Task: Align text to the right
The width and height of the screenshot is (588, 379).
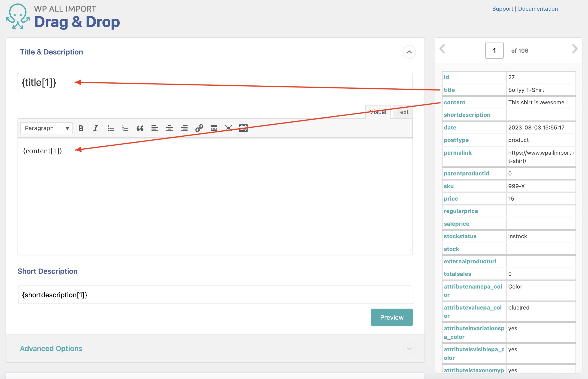Action: tap(184, 128)
